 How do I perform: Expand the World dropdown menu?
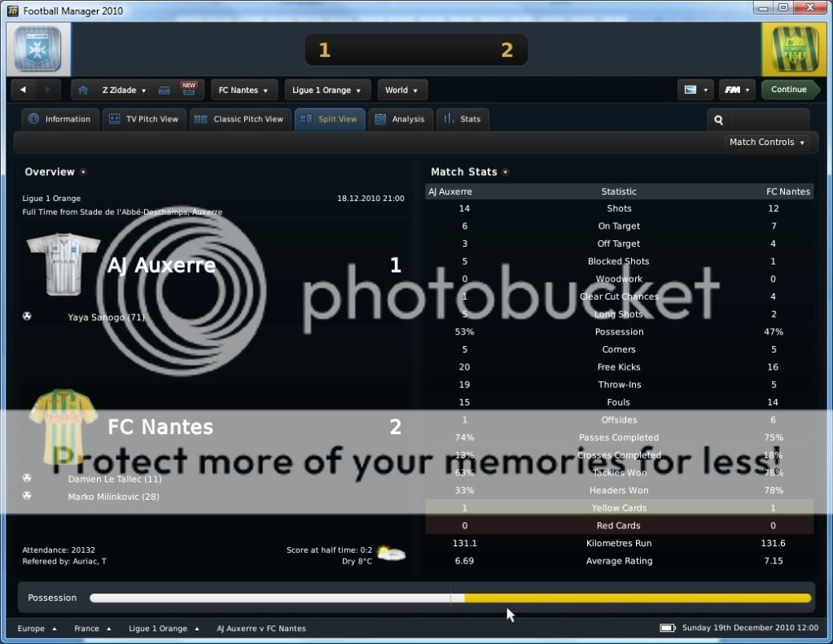(x=401, y=90)
